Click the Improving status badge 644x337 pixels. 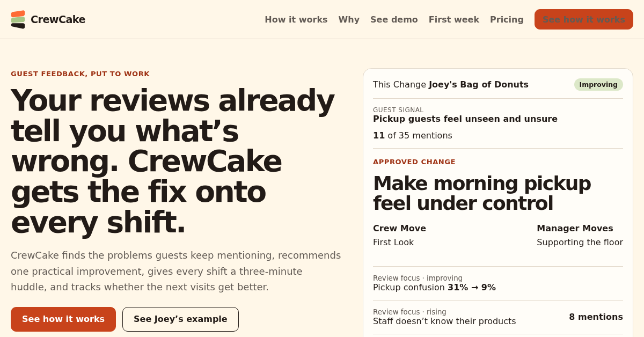(x=598, y=85)
